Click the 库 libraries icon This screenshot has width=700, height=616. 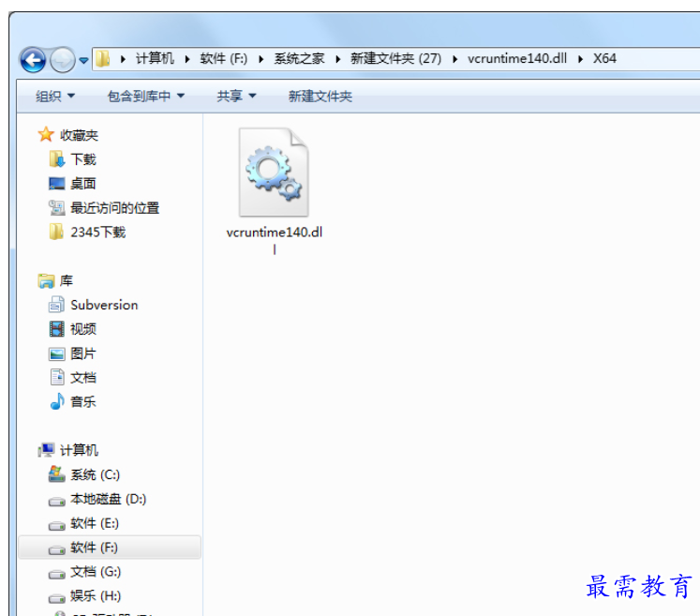point(46,280)
